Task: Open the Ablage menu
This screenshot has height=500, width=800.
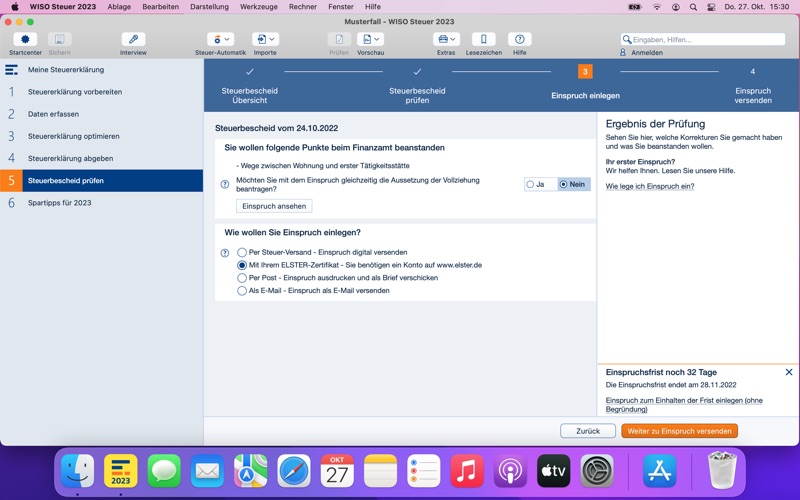Action: (x=119, y=7)
